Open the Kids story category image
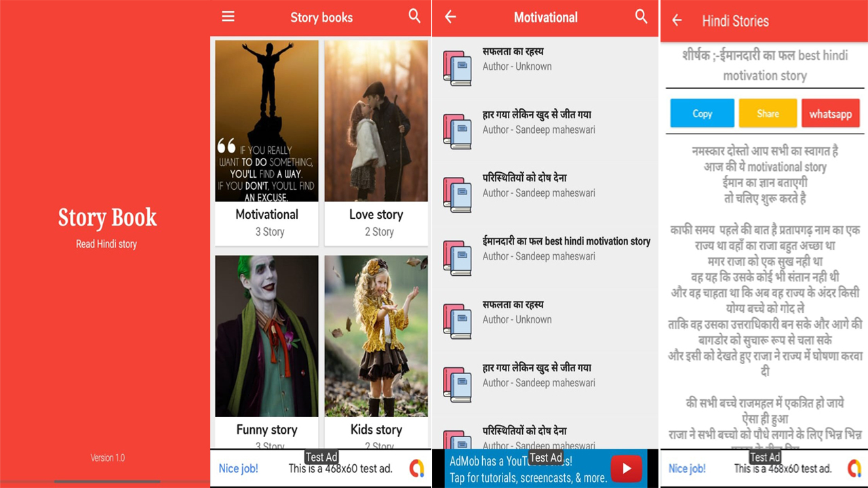The width and height of the screenshot is (868, 488). 376,335
